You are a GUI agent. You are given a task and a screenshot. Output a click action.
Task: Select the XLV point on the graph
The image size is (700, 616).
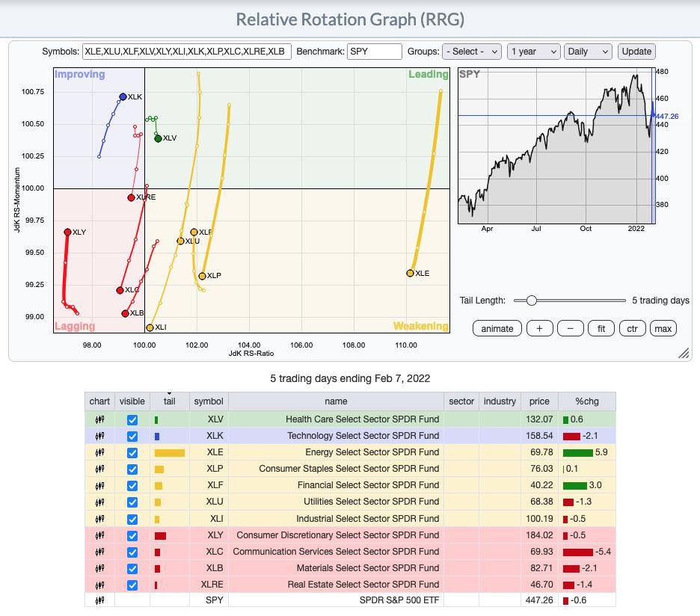(x=158, y=138)
